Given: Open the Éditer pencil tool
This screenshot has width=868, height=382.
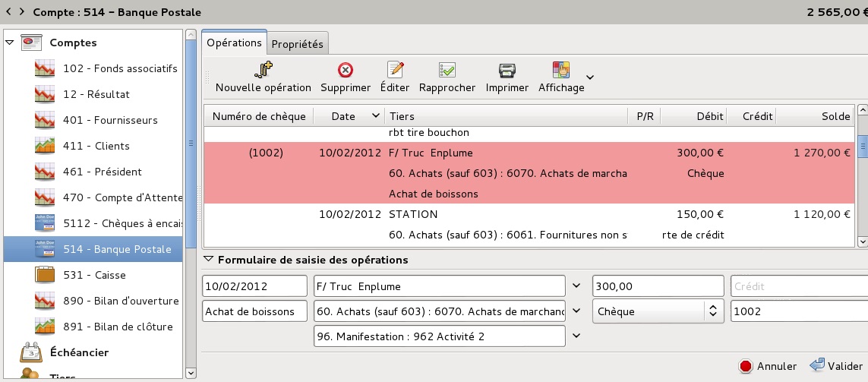Looking at the screenshot, I should tap(395, 70).
